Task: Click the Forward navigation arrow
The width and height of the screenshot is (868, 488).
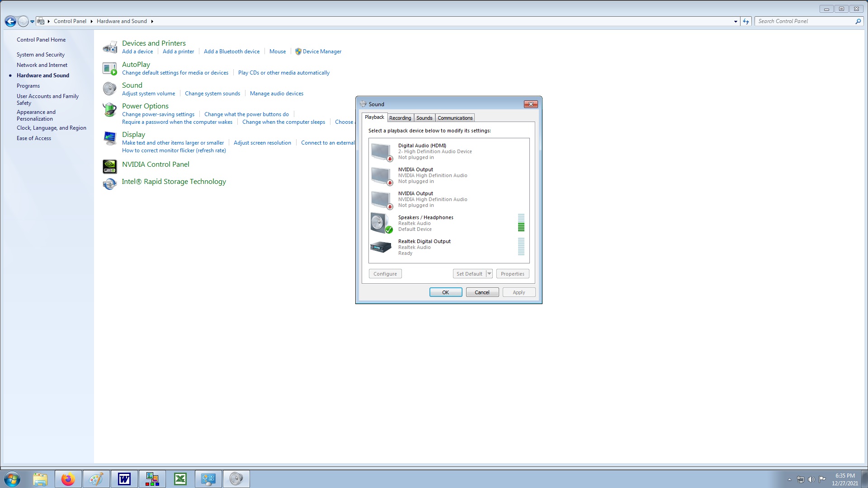Action: click(23, 21)
